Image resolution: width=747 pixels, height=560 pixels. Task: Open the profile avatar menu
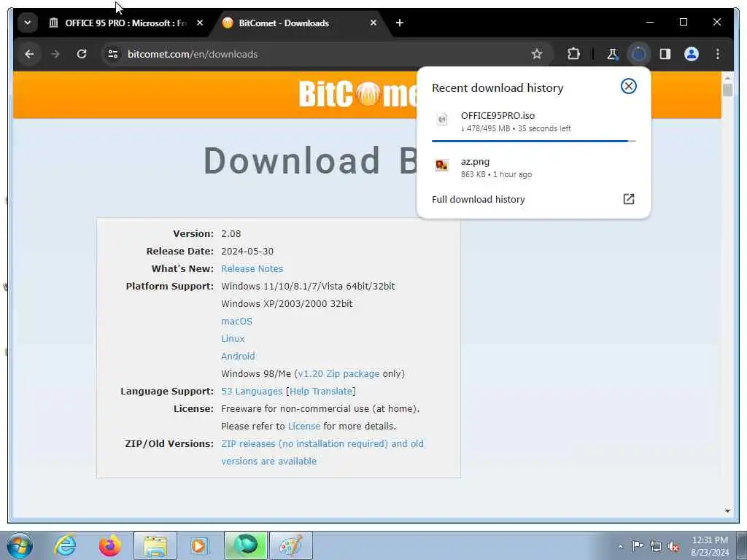tap(692, 54)
